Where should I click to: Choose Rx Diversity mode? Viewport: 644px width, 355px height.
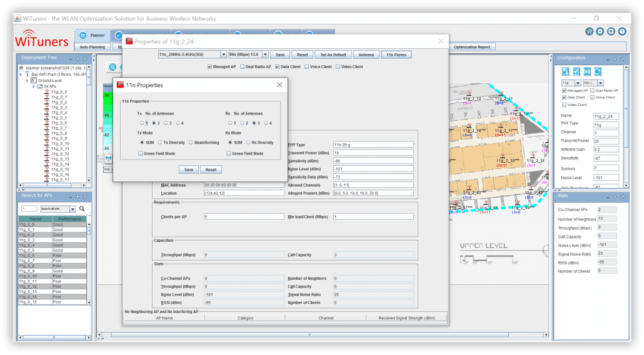tap(248, 142)
